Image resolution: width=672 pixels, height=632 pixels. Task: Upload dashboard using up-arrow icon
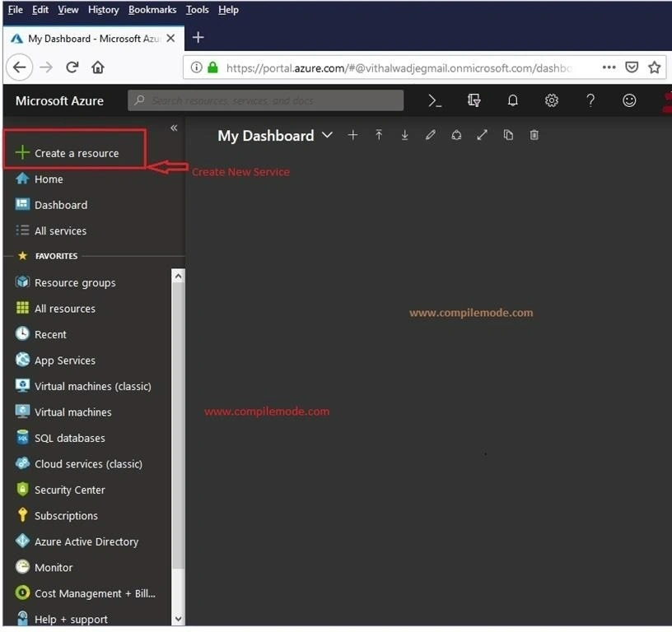pos(379,135)
